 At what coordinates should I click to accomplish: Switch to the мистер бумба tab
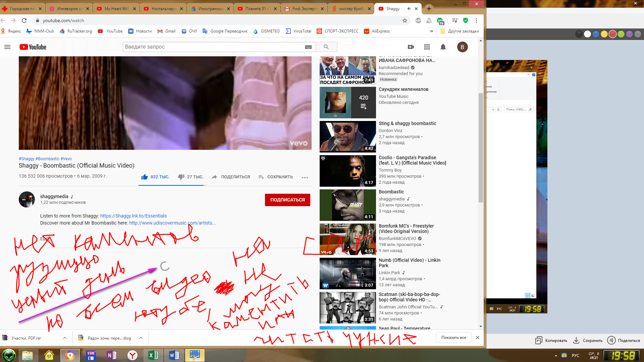351,9
